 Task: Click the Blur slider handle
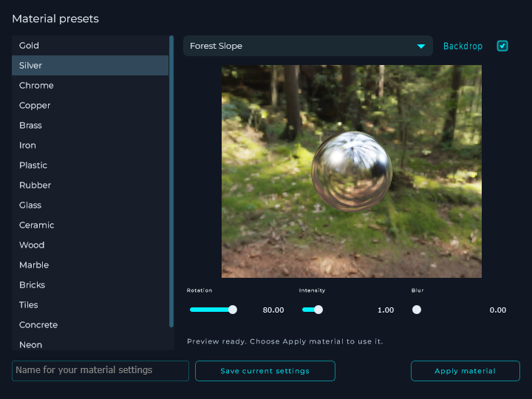417,310
